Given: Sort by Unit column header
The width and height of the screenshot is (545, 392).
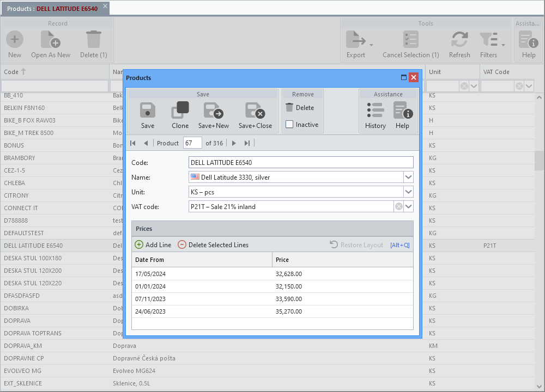Looking at the screenshot, I should coord(452,72).
